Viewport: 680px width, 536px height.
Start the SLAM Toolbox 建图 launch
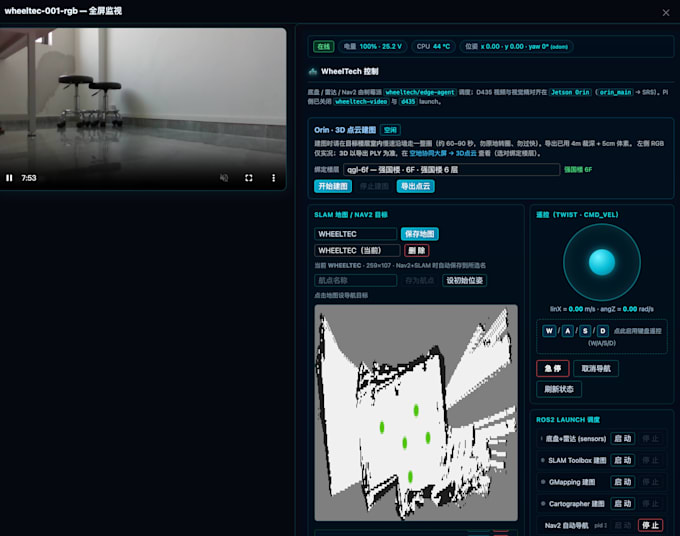(623, 460)
